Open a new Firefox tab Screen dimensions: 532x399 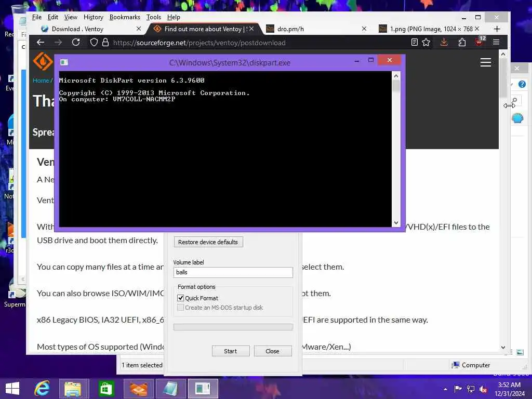497,29
